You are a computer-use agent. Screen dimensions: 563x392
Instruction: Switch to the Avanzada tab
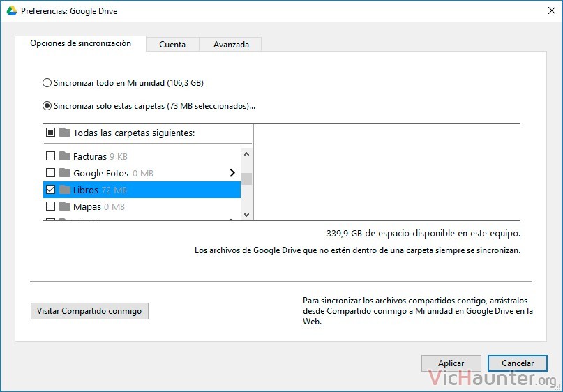(x=231, y=45)
